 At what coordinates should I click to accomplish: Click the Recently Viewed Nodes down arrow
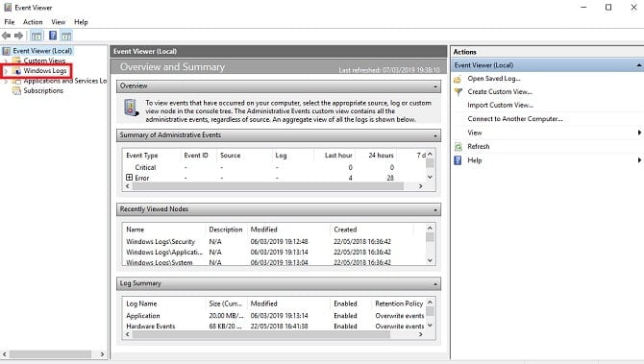point(430,260)
